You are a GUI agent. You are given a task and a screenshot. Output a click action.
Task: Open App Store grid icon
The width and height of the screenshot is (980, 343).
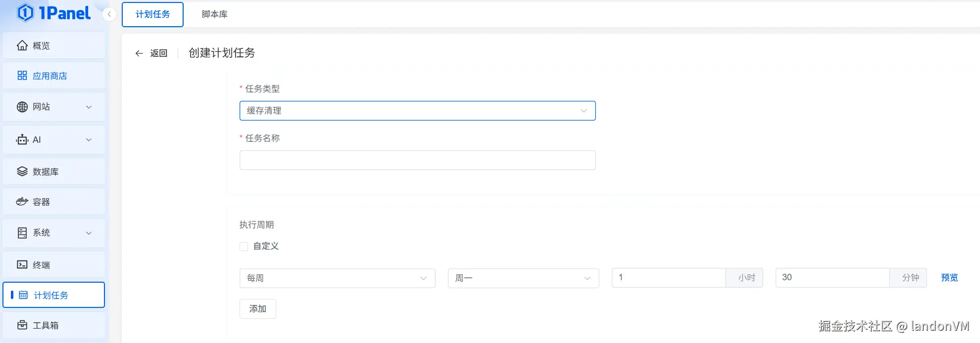tap(22, 76)
